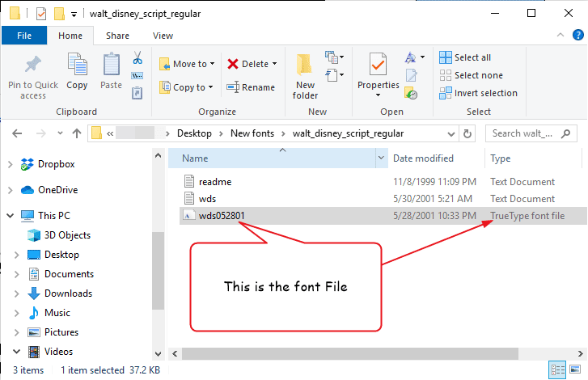Click the History icon in Open group
The height and width of the screenshot is (380, 588).
click(411, 93)
